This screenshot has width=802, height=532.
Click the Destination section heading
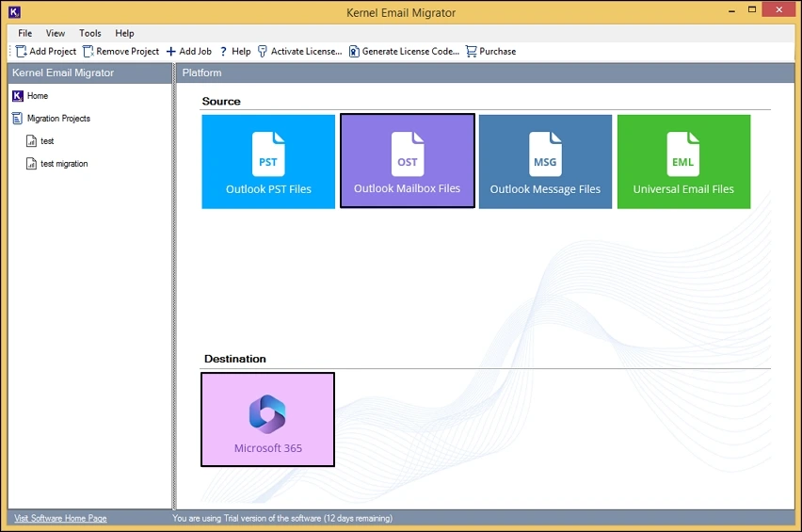[234, 359]
